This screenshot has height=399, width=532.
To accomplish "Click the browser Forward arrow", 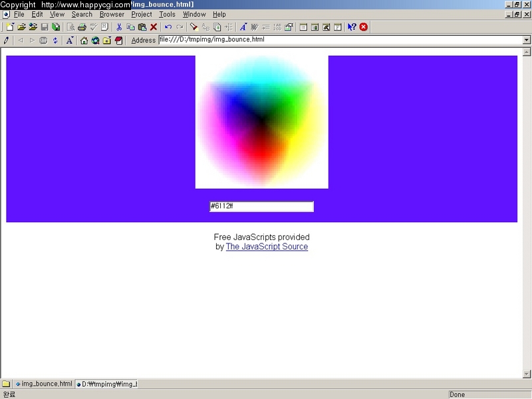I will (32, 41).
